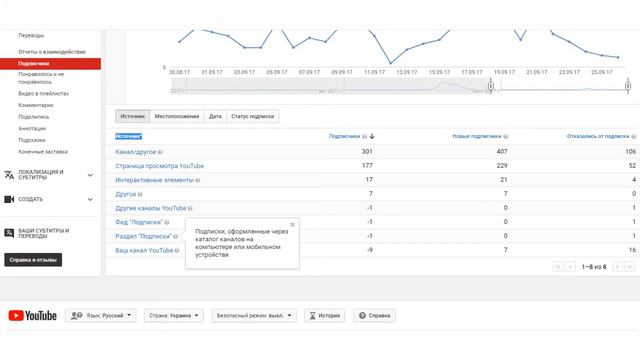Screen dimensions: 640x360
Task: Click the Справка и отзывы button
Action: (33, 260)
